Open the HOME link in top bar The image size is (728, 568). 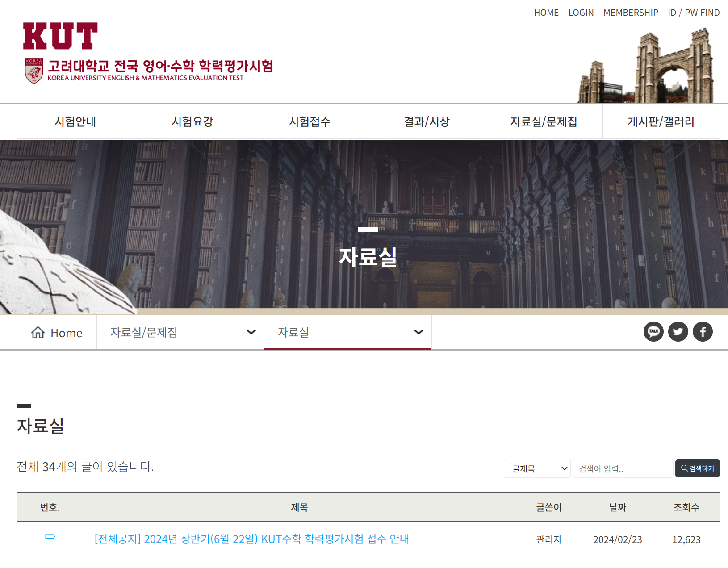(x=546, y=13)
